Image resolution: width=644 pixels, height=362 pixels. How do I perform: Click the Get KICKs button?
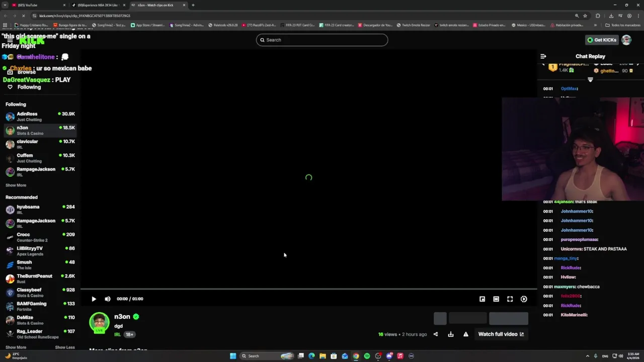click(601, 40)
